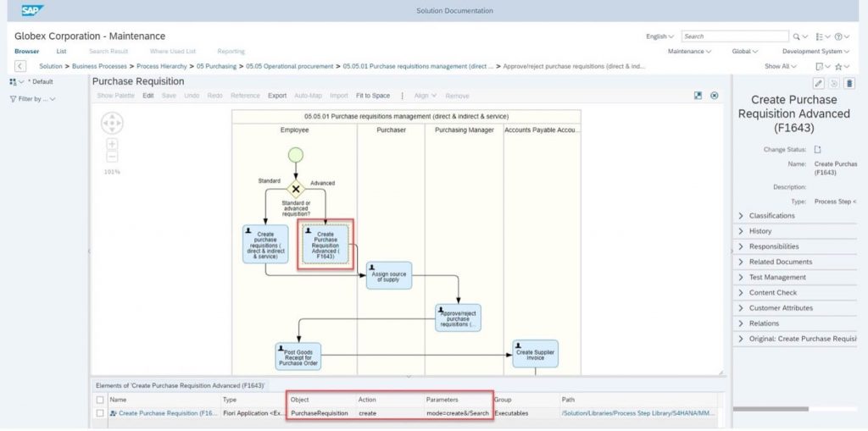Open Business Processes in the breadcrumb
The image size is (868, 431).
100,66
